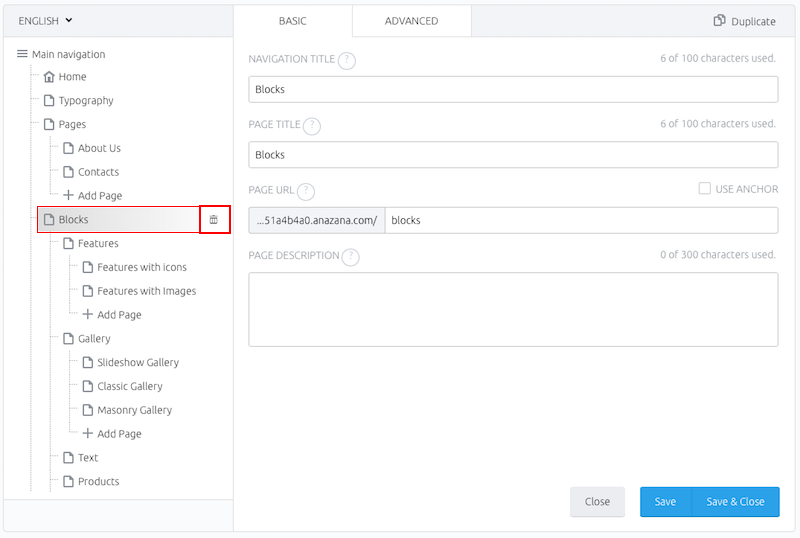Viewport: 800px width, 538px height.
Task: Click the page icon beside Masonry Gallery
Action: pos(88,410)
